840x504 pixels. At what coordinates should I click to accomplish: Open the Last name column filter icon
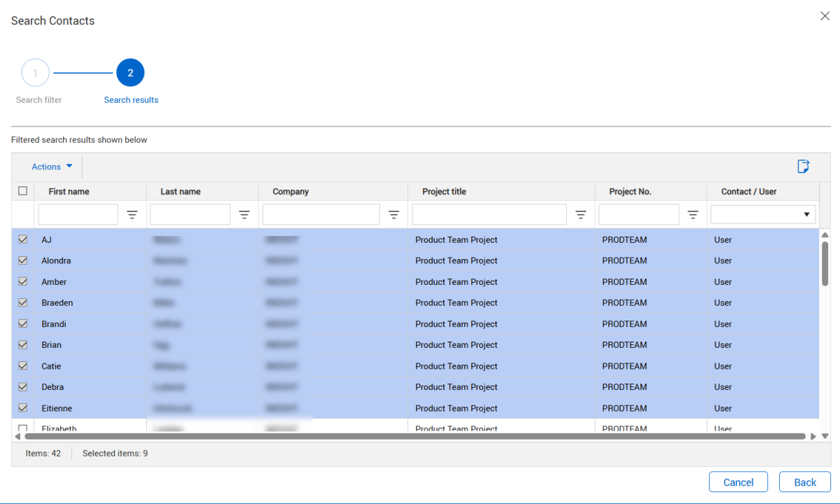(x=244, y=215)
